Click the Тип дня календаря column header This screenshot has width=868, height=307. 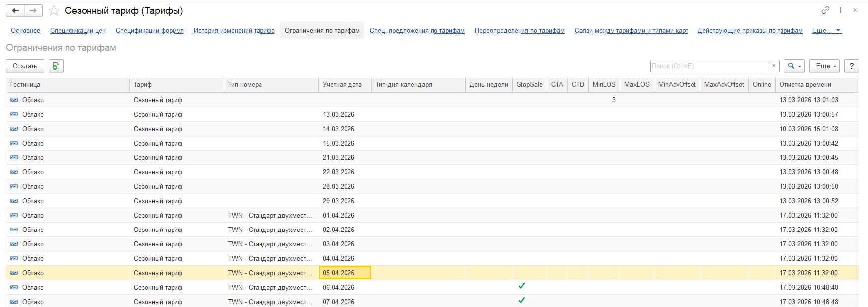[418, 85]
